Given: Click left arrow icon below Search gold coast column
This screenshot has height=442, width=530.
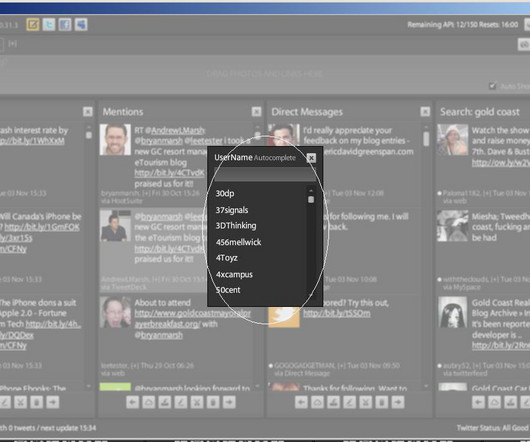Looking at the screenshot, I should pyautogui.click(x=478, y=402).
